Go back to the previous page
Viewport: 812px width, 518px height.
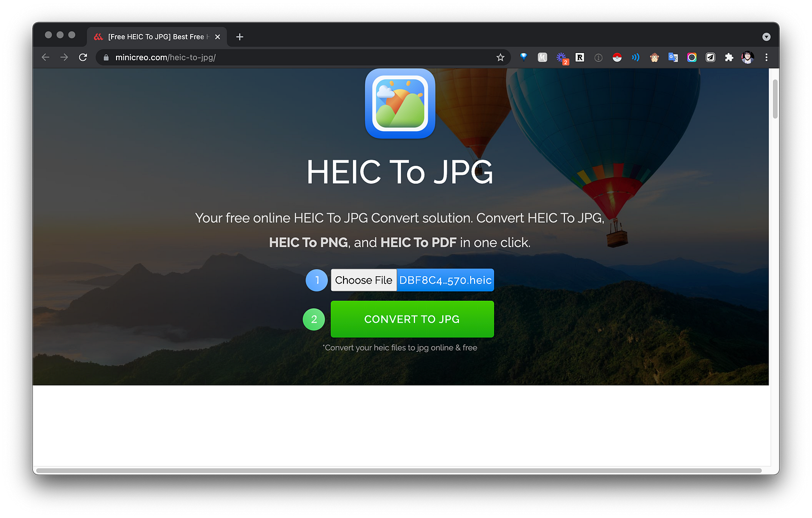tap(46, 57)
